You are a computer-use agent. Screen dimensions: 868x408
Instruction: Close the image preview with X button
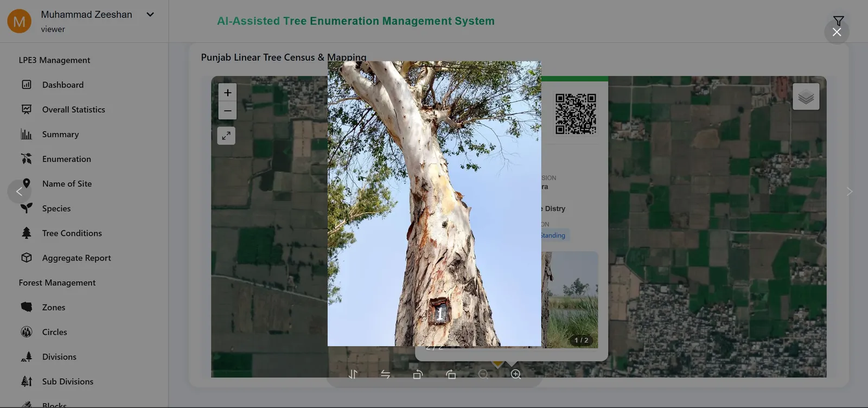[x=837, y=32]
